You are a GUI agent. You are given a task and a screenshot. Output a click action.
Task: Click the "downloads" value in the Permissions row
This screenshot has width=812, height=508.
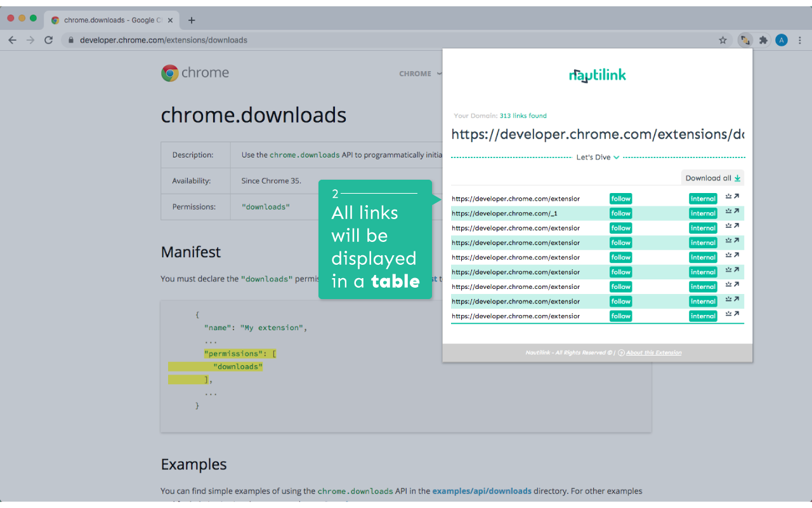point(265,207)
